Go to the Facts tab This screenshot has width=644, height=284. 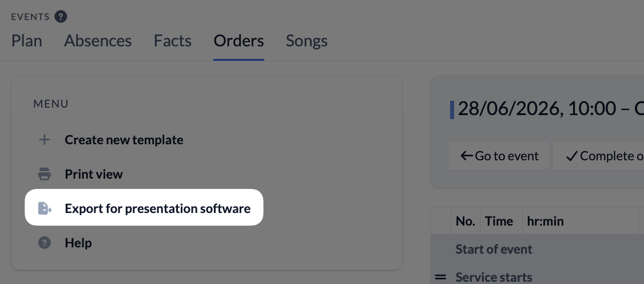(173, 41)
